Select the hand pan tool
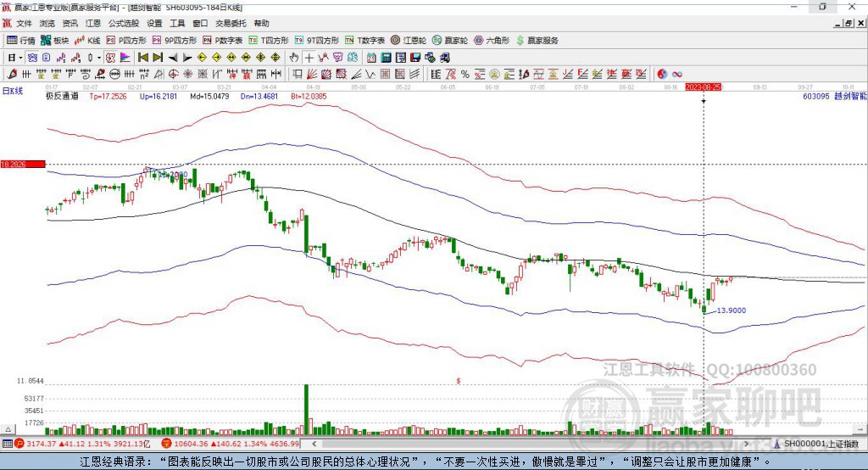Image resolution: width=868 pixels, height=470 pixels. (x=294, y=58)
